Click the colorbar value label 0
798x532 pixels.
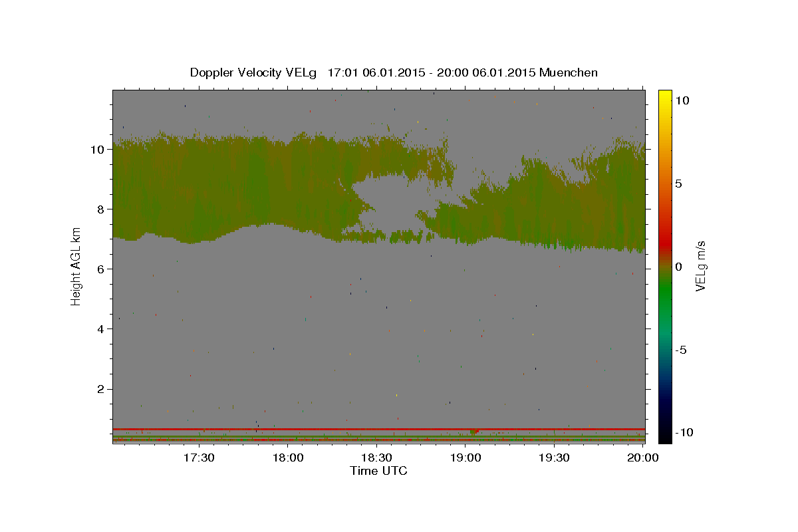click(678, 266)
